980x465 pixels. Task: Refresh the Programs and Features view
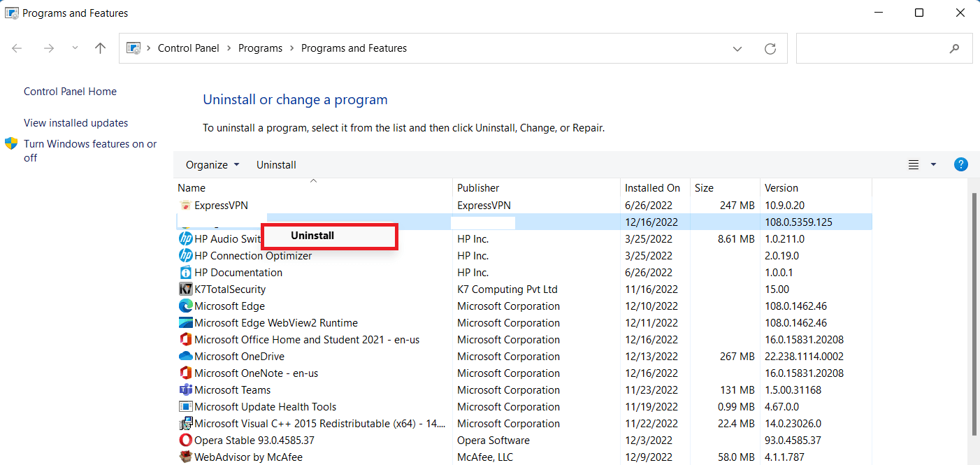click(x=770, y=49)
